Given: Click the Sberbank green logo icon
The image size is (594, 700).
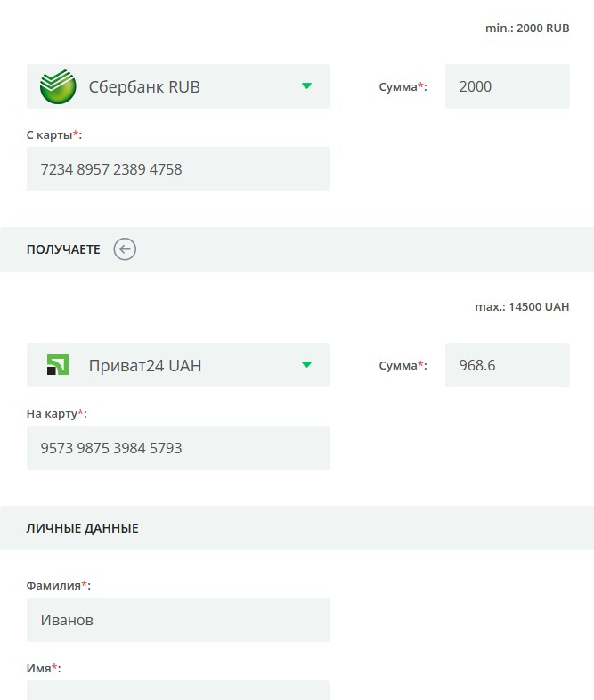Looking at the screenshot, I should click(58, 86).
